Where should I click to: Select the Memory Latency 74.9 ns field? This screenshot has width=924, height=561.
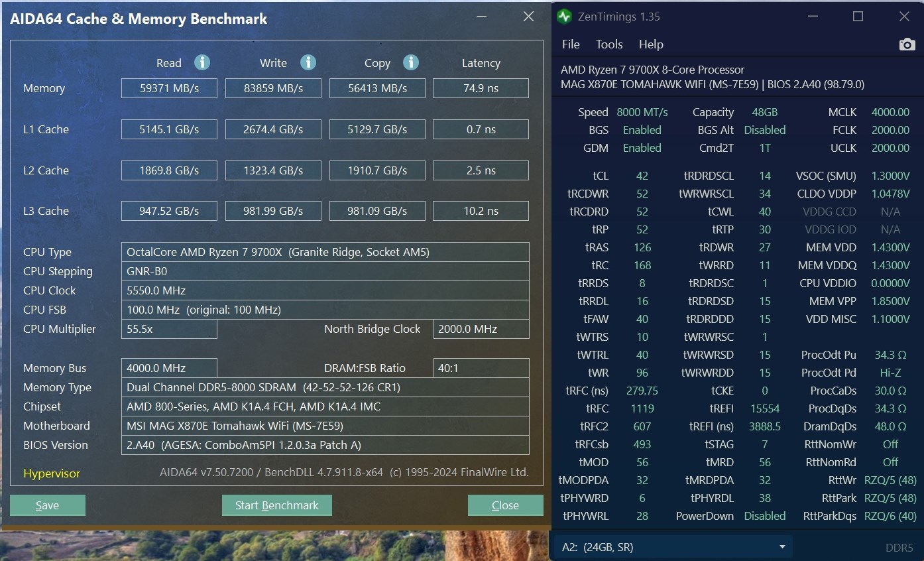coord(481,88)
